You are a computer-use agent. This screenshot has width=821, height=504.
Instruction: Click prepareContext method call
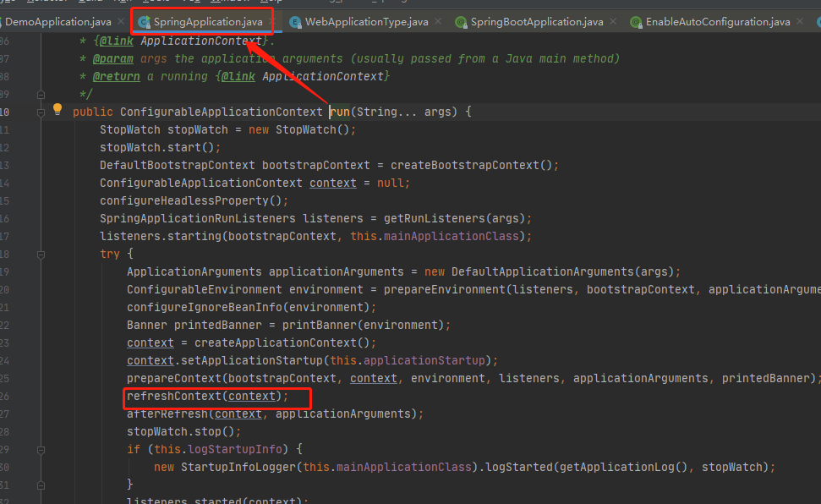click(174, 380)
